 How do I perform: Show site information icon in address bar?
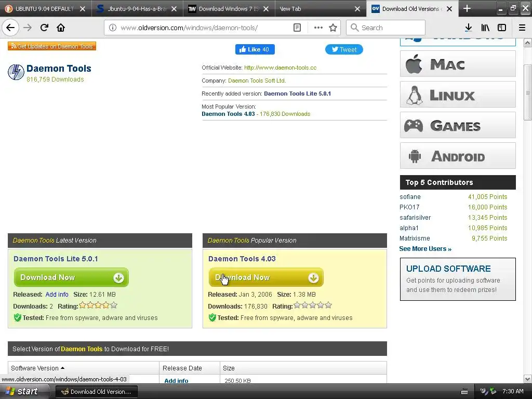coord(113,28)
